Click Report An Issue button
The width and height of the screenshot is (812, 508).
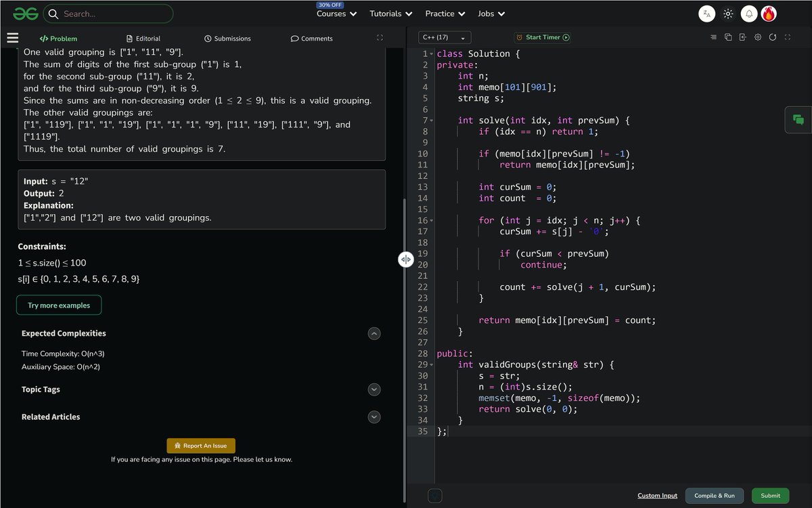click(201, 446)
